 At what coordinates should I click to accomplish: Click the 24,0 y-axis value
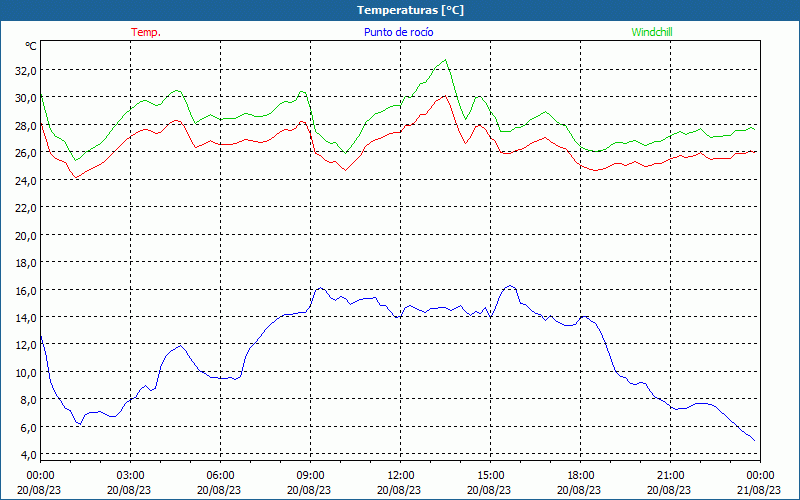pyautogui.click(x=26, y=181)
